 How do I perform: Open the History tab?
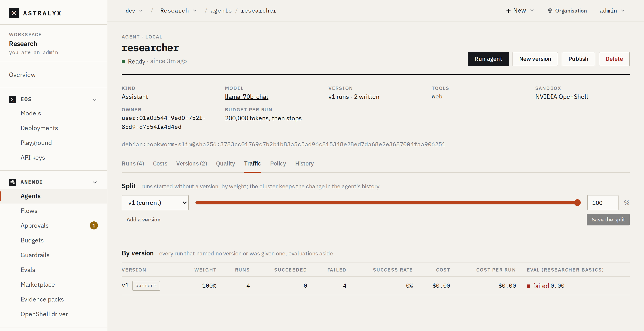(304, 163)
